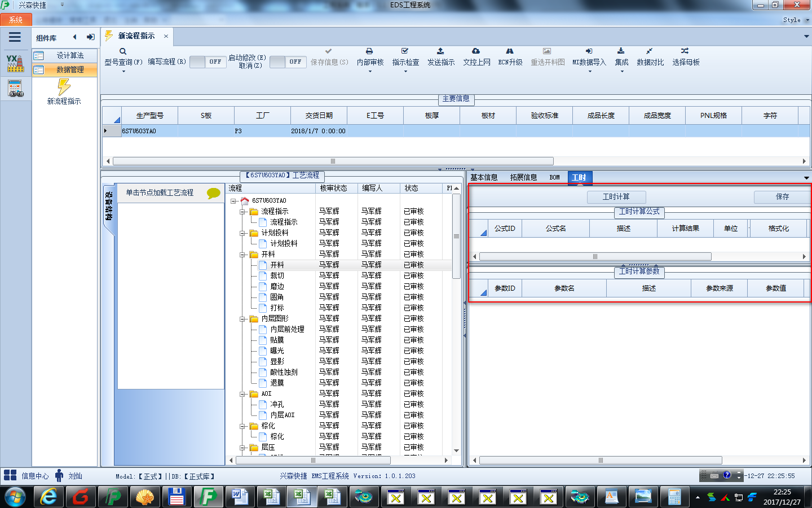Viewport: 812px width, 508px height.
Task: Open the Word document in taskbar
Action: (x=241, y=497)
